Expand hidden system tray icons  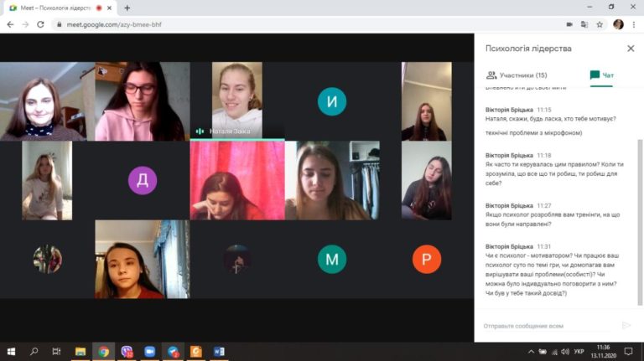pyautogui.click(x=531, y=352)
